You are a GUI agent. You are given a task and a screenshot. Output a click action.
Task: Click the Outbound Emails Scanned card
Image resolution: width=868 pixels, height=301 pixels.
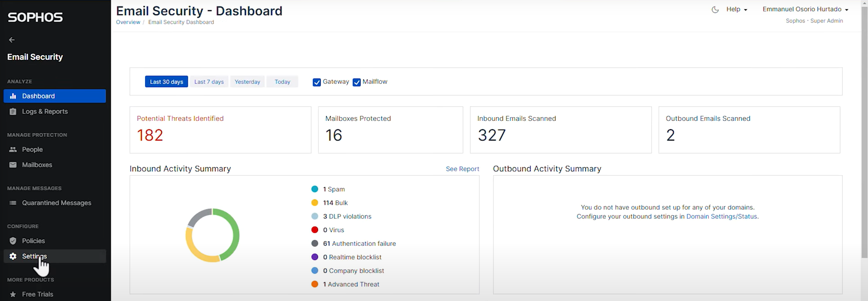tap(749, 130)
